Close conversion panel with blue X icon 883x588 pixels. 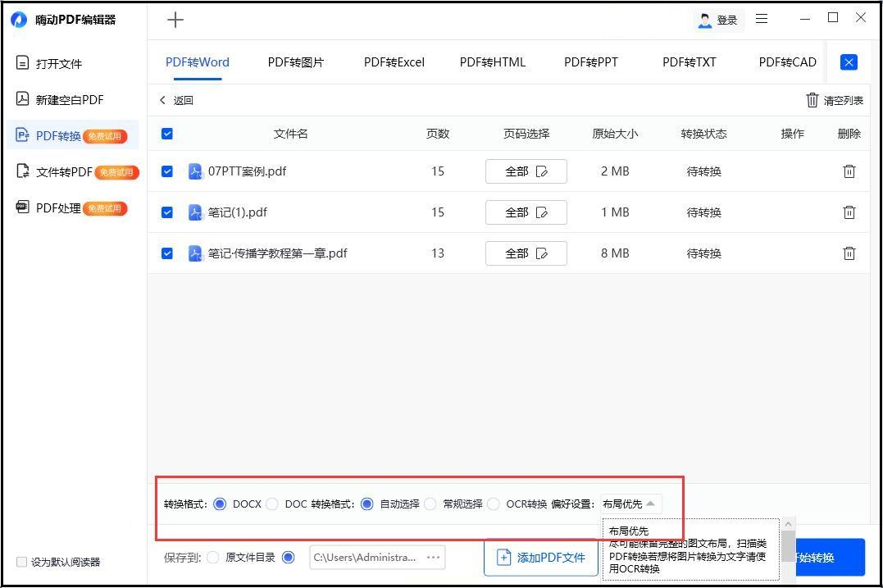tap(849, 62)
